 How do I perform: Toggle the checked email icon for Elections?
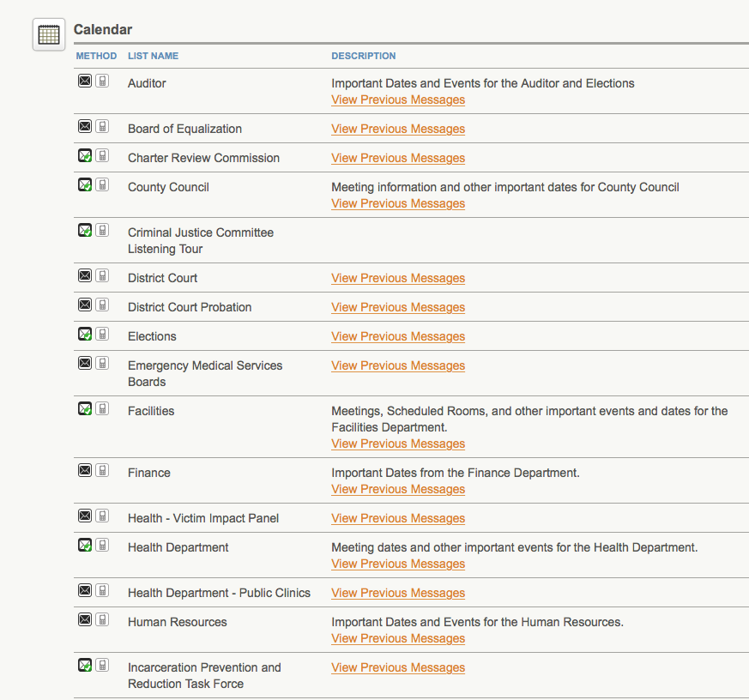(85, 335)
